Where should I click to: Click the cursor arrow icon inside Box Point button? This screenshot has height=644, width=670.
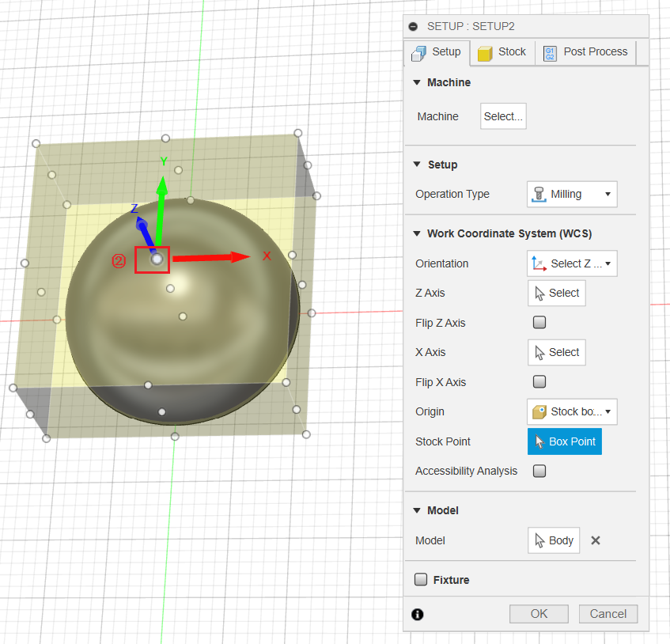click(540, 441)
